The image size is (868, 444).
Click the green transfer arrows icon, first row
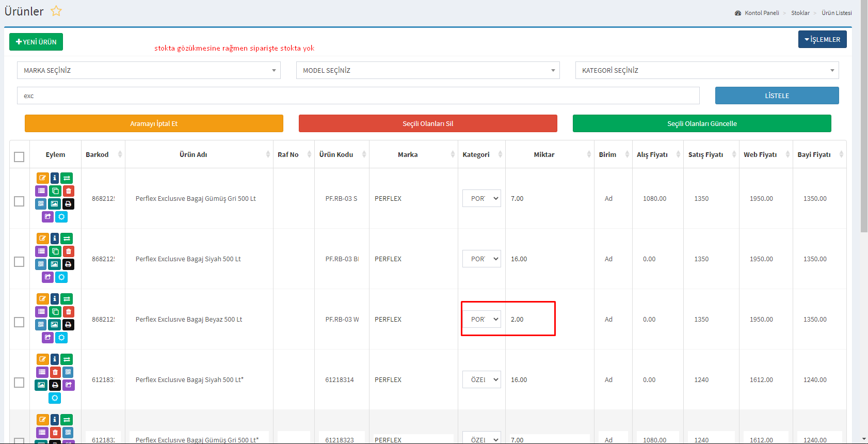point(67,178)
